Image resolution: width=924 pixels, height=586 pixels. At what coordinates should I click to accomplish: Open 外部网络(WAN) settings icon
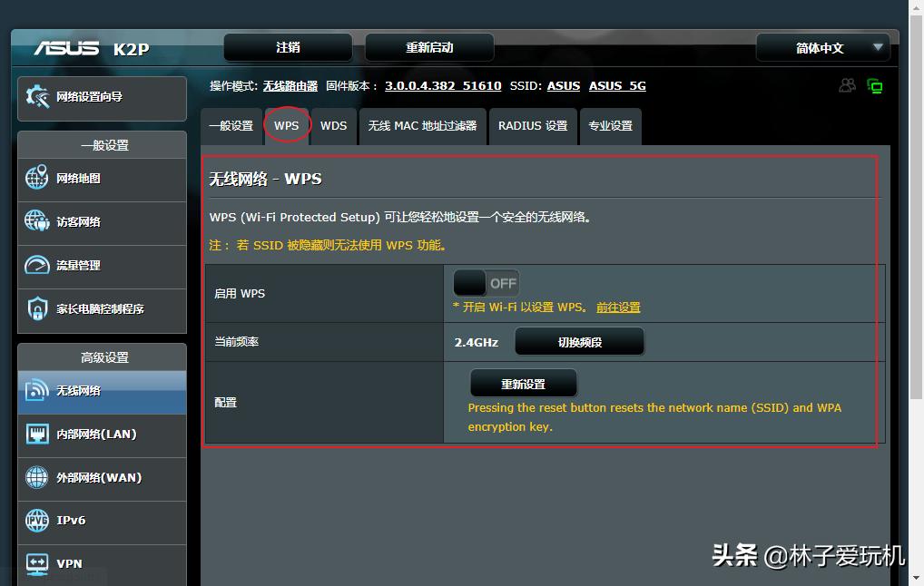36,479
